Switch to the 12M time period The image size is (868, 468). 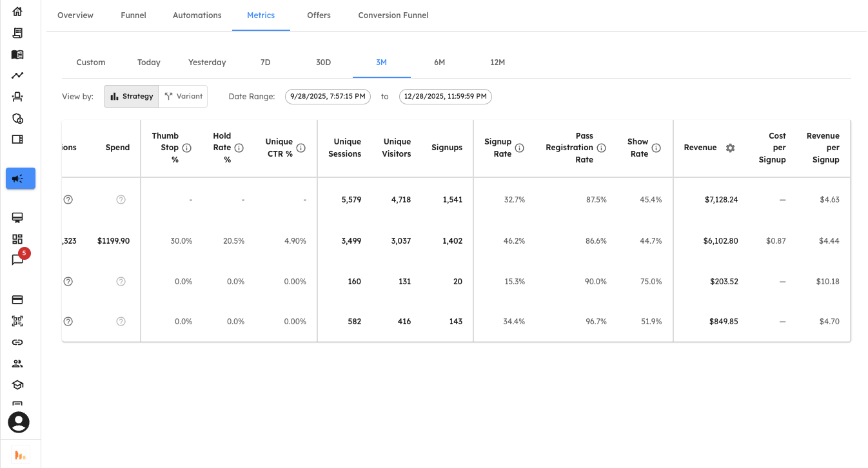pos(497,62)
